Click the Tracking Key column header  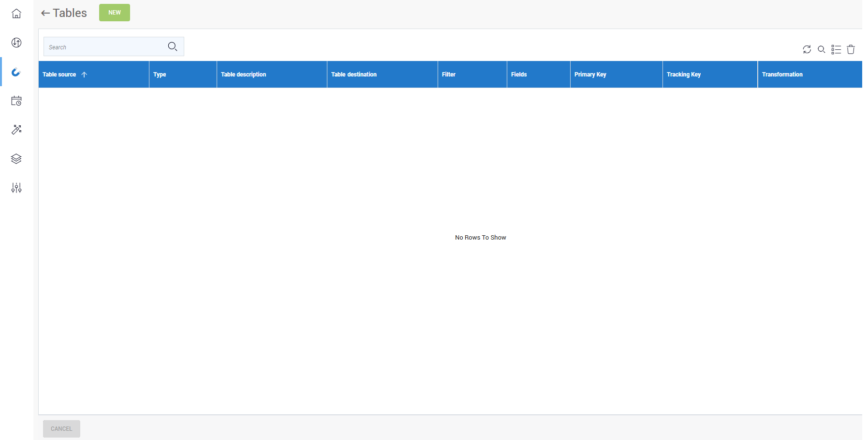point(684,74)
